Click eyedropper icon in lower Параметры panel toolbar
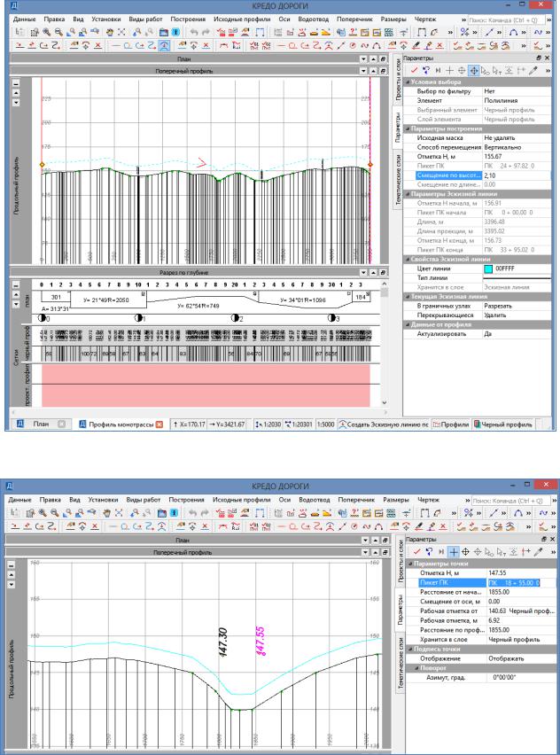Image resolution: width=560 pixels, height=755 pixels. click(537, 552)
